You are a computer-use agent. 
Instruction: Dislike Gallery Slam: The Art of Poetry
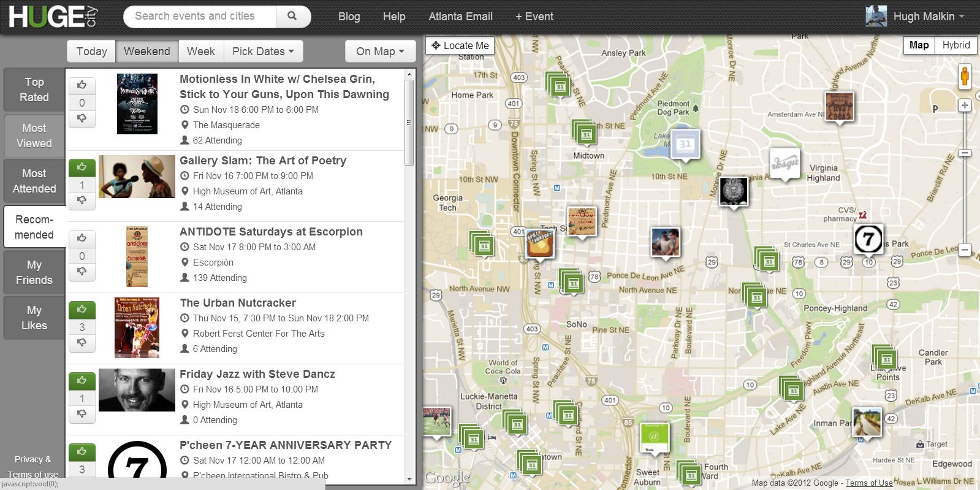click(82, 201)
